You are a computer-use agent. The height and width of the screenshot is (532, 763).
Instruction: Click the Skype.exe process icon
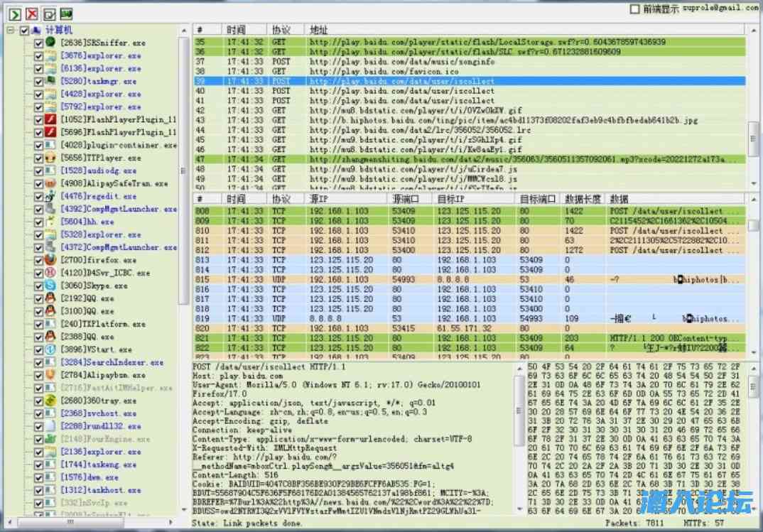(x=50, y=286)
